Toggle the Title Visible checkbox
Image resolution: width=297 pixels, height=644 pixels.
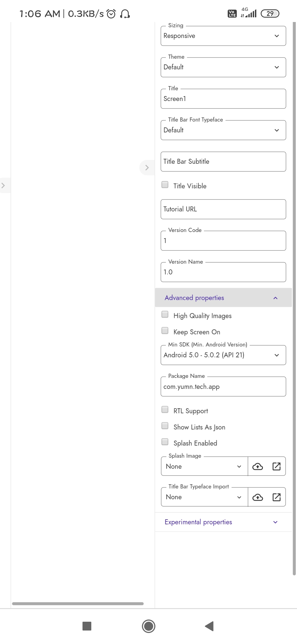tap(165, 185)
